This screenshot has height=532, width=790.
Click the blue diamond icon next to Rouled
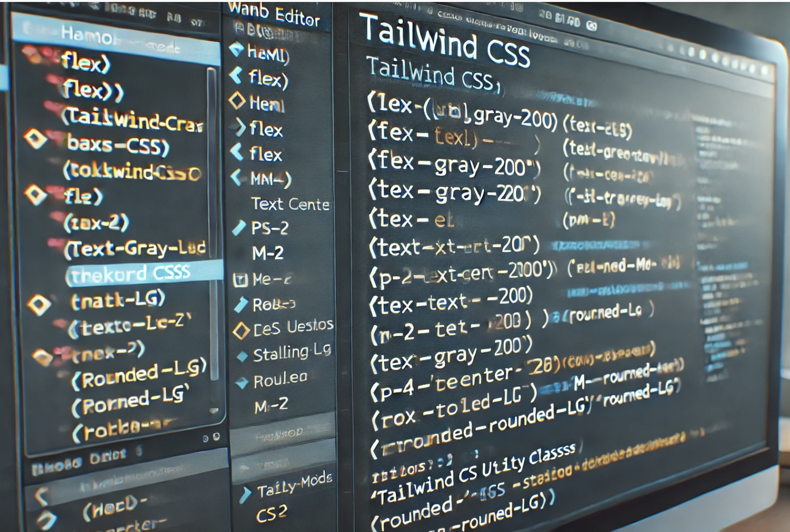242,383
